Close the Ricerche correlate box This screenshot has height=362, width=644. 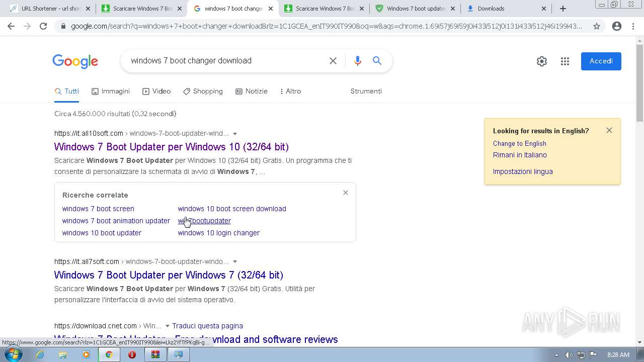point(346,193)
